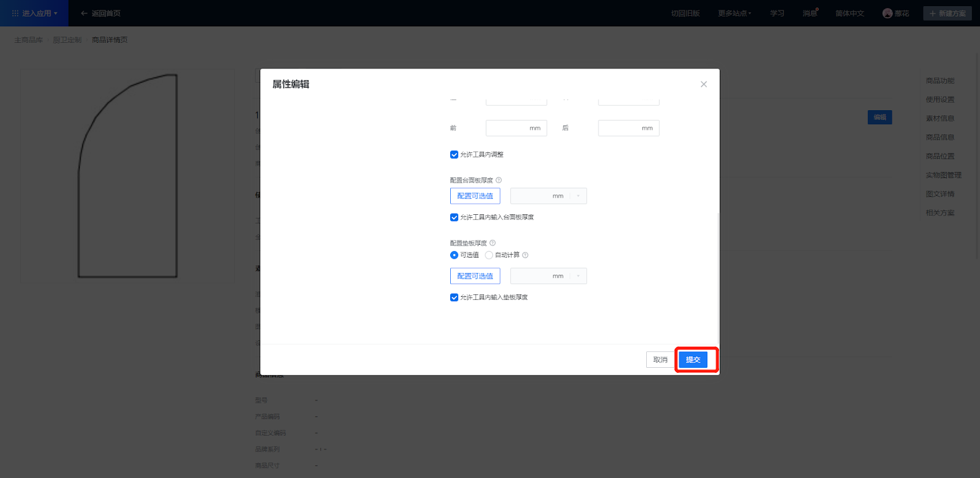Navigate to 商品位置 in the sidebar
This screenshot has width=980, height=478.
tap(940, 157)
